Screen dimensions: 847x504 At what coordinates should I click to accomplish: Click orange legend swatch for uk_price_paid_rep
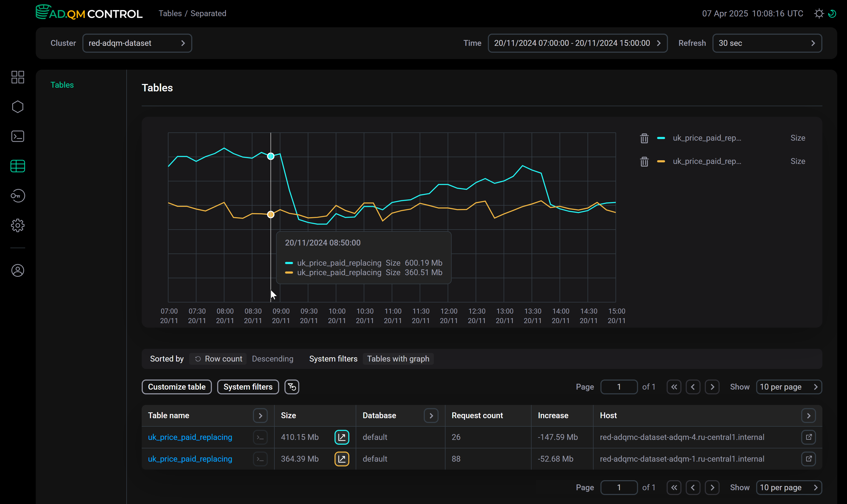[661, 161]
